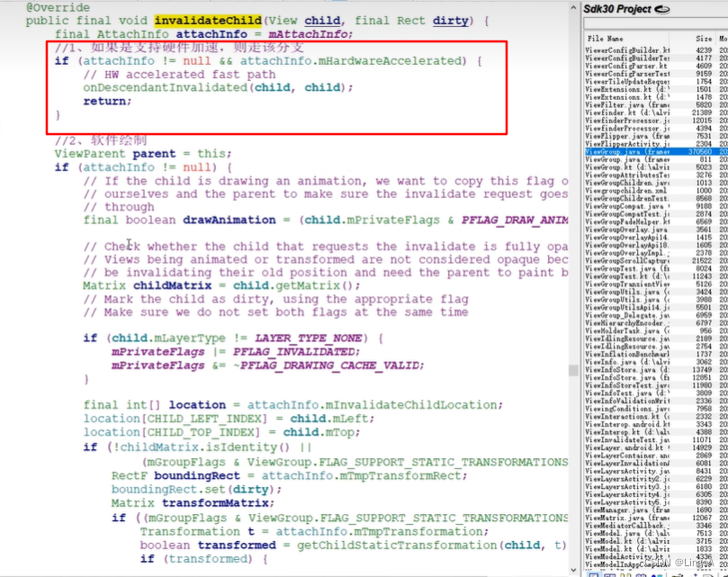This screenshot has width=728, height=577.
Task: Click getChildStaticTransformation call in code
Action: (398, 545)
